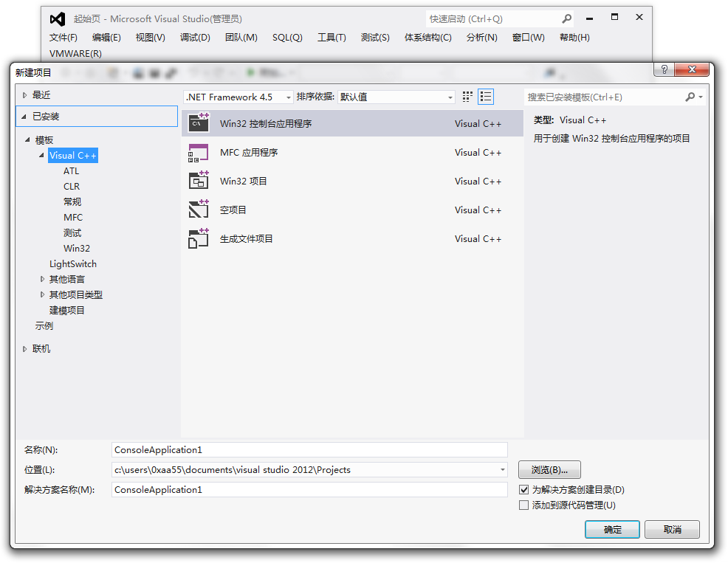Image resolution: width=728 pixels, height=563 pixels.
Task: Open the SQL(Q) menu
Action: coord(287,37)
